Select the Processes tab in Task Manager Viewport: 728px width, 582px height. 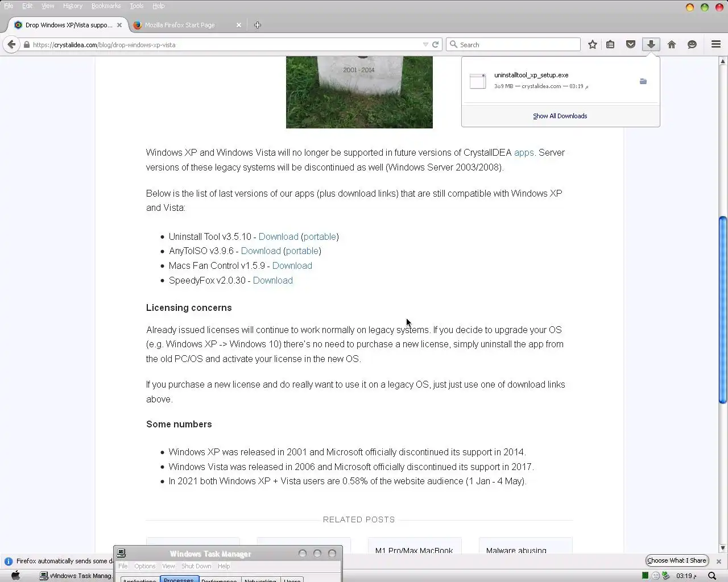click(x=179, y=579)
